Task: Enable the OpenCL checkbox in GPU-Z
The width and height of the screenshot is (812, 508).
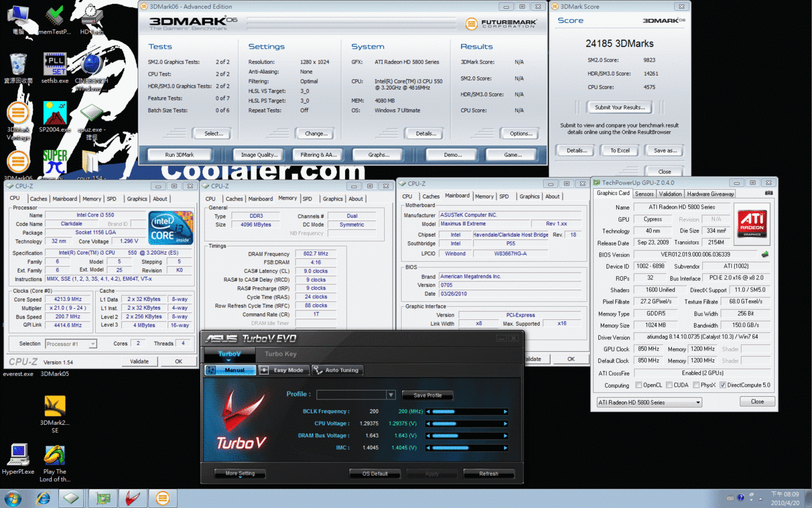Action: click(638, 385)
